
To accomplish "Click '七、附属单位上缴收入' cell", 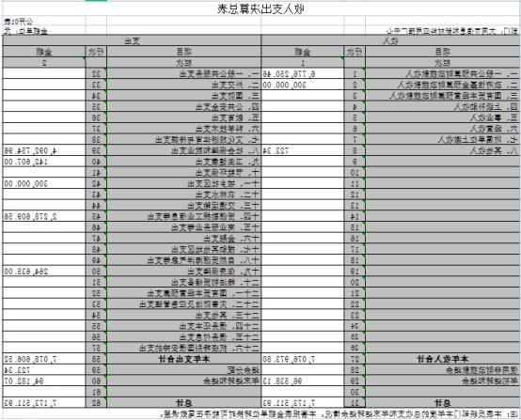I will tap(443, 139).
